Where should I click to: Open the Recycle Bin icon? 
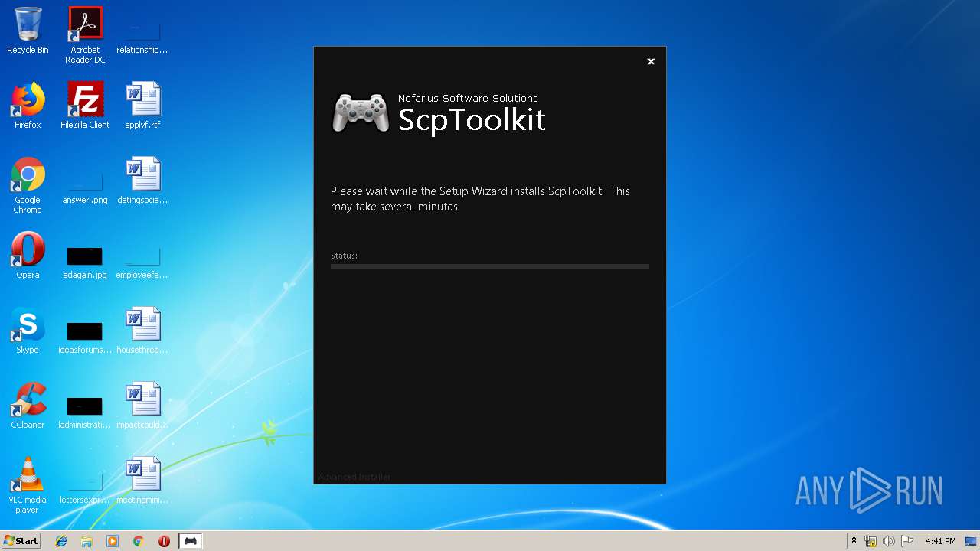click(28, 31)
